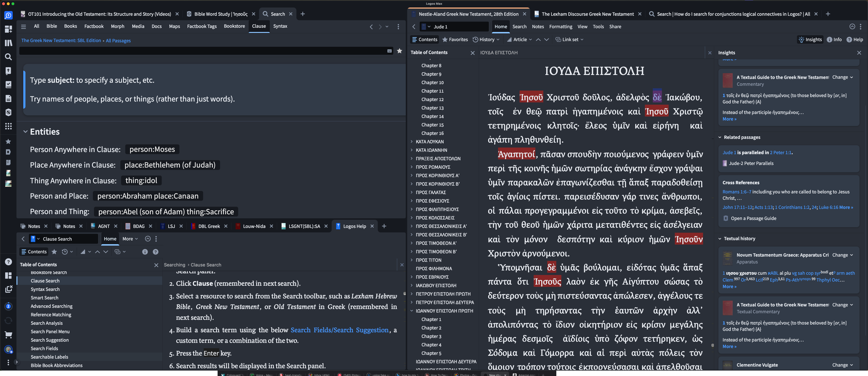Open Change dropdown for Novum Testamentum Apparatus
868x376 pixels.
842,255
